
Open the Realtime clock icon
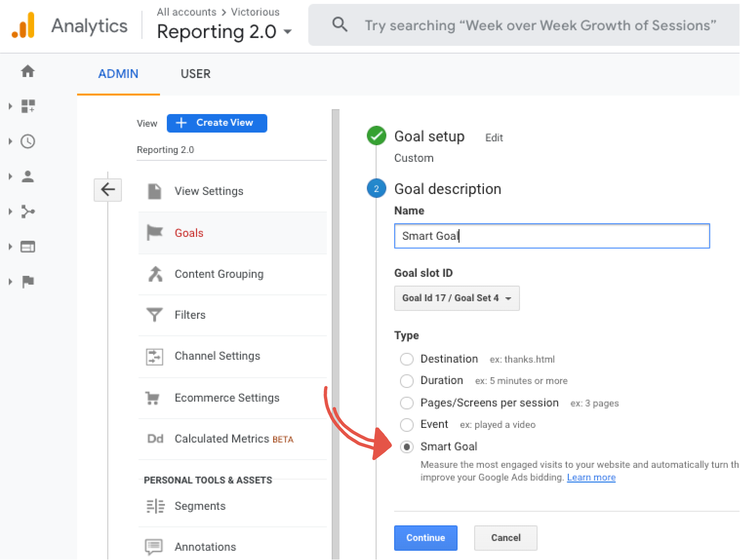tap(28, 141)
